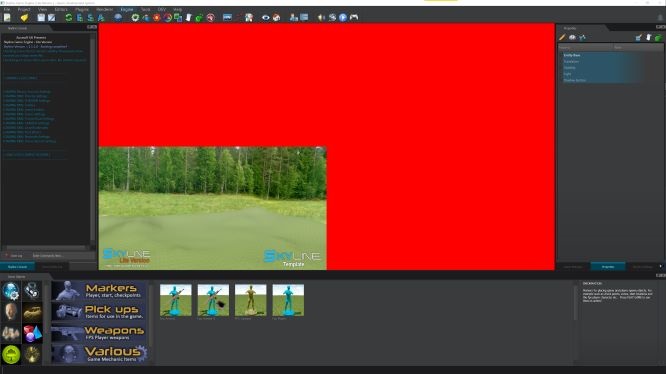Image resolution: width=666 pixels, height=374 pixels.
Task: Select the fourth blue player figure thumbnail
Action: pyautogui.click(x=288, y=300)
